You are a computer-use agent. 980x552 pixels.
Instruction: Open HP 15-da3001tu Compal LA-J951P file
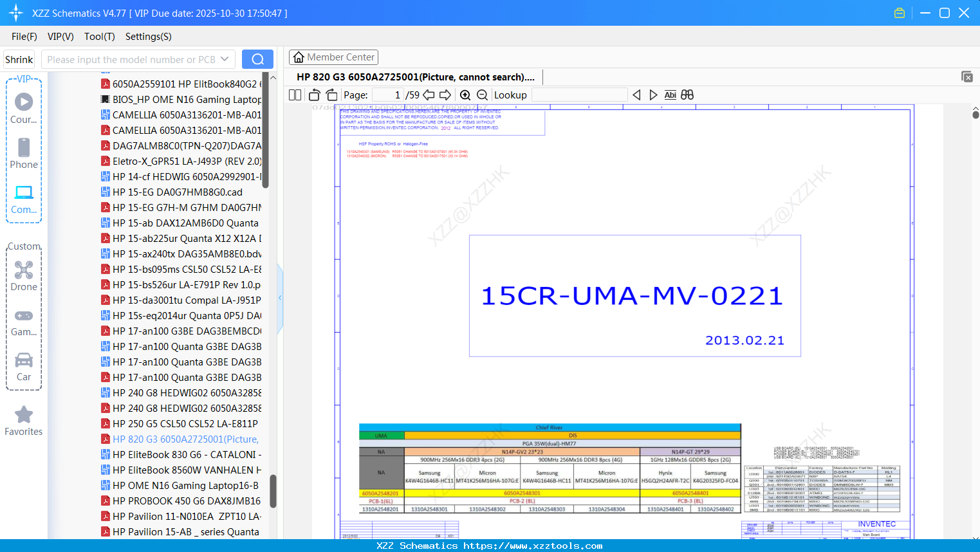(181, 300)
